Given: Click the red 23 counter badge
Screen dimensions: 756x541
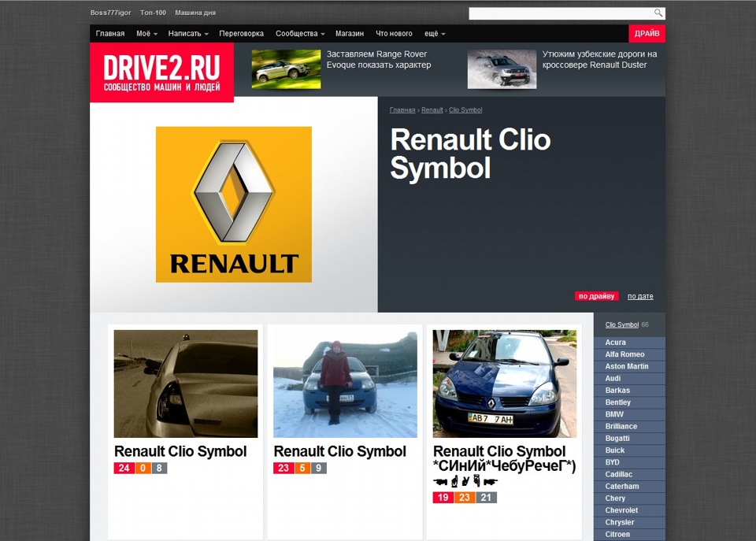Looking at the screenshot, I should click(283, 468).
